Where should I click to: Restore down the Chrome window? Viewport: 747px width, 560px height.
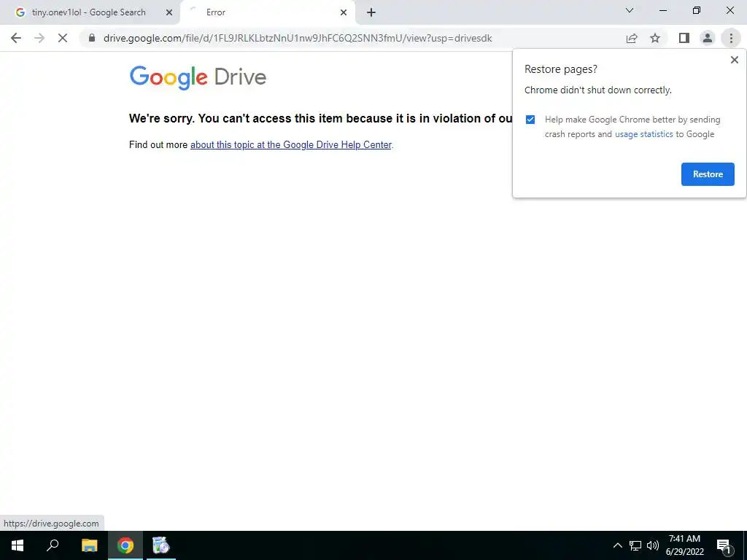(696, 10)
